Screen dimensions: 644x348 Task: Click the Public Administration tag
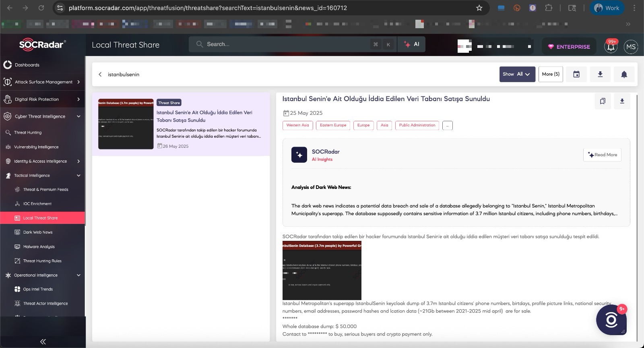[417, 125]
